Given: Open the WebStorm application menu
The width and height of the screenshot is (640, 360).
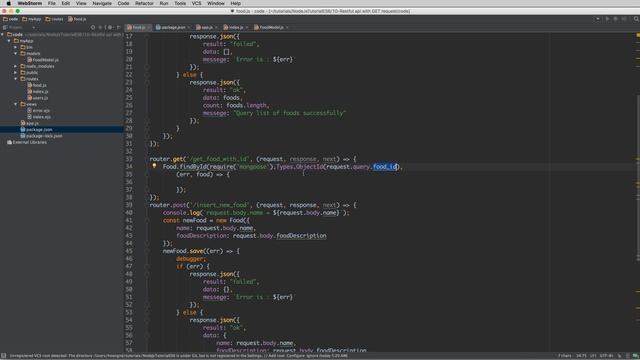Looking at the screenshot, I should [x=29, y=3].
